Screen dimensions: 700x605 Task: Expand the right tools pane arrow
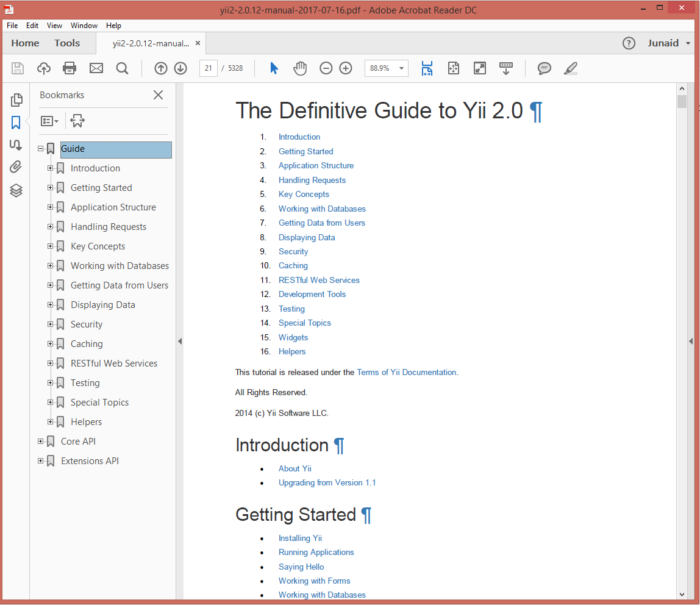(691, 342)
